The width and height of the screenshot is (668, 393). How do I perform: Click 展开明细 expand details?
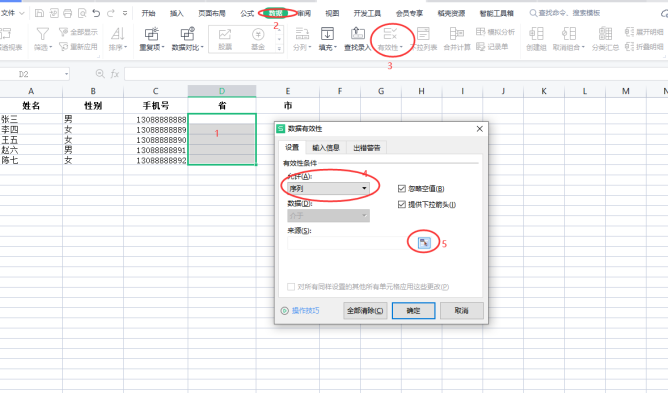(644, 32)
